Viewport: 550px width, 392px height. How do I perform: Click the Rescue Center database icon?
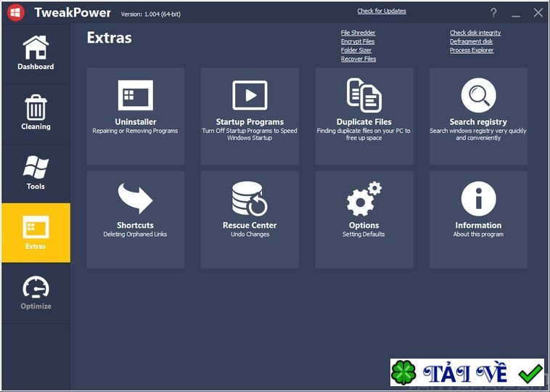[250, 199]
